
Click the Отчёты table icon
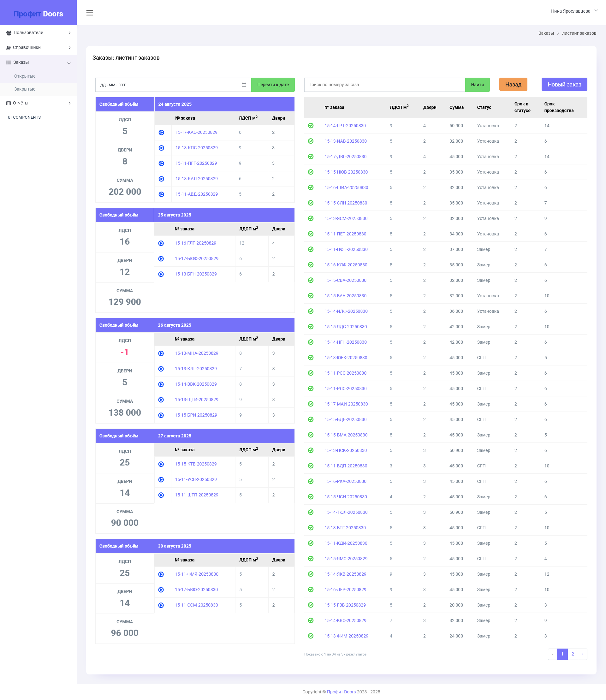8,103
